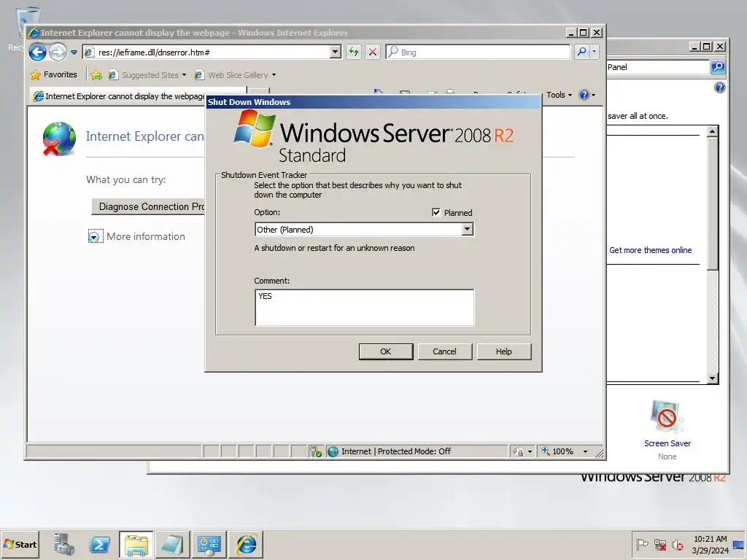
Task: Click the Action Center flag tray icon
Action: click(642, 544)
